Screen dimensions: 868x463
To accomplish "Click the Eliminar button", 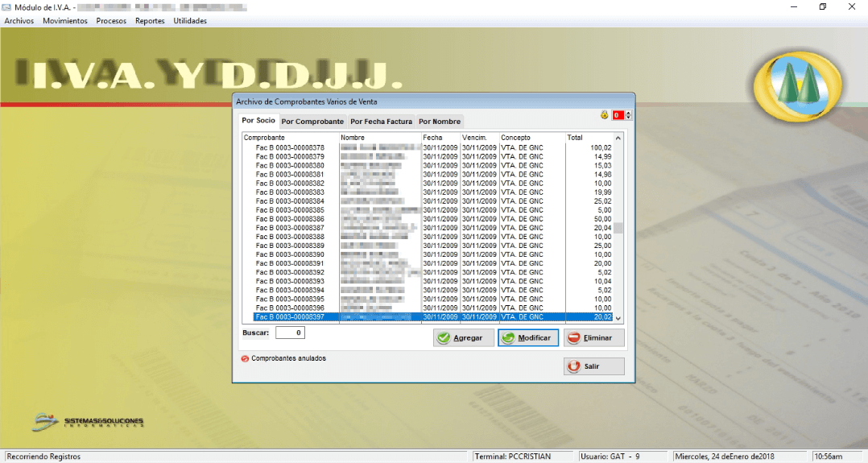I will (594, 338).
